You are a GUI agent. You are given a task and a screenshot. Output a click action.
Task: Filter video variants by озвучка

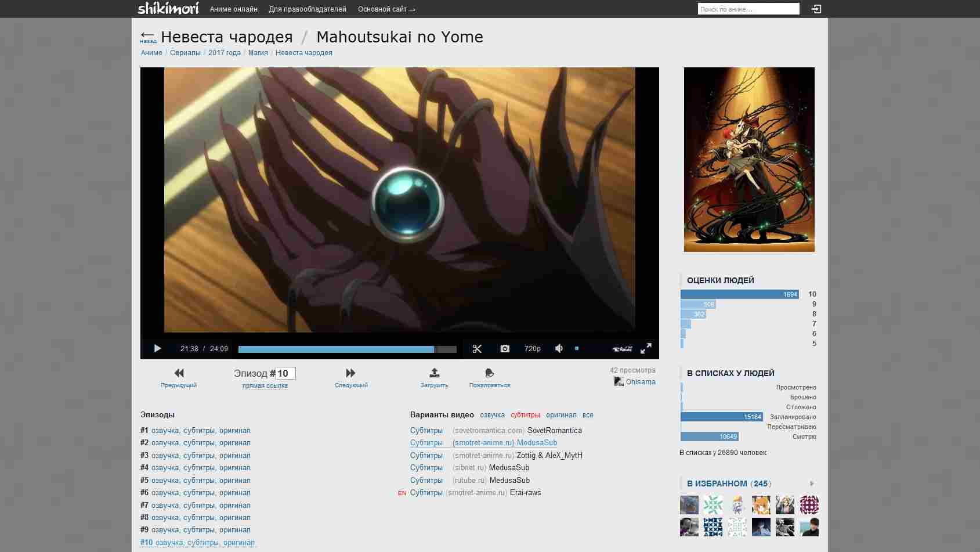[492, 415]
